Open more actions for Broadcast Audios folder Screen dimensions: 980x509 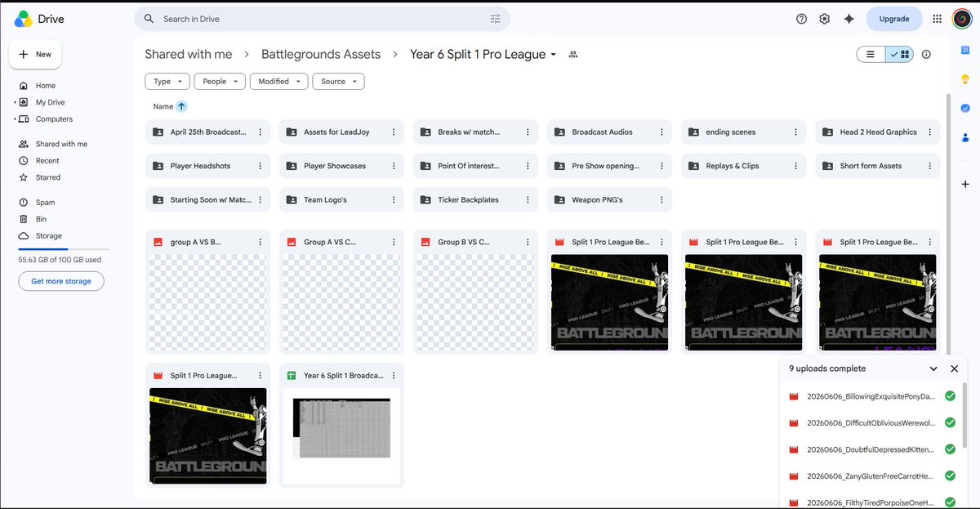click(661, 132)
